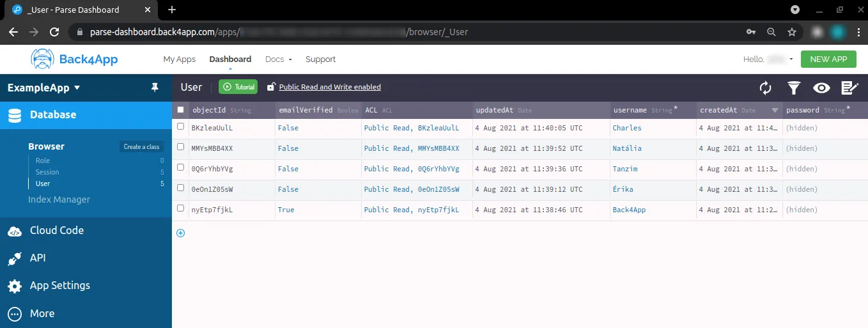Image resolution: width=868 pixels, height=328 pixels.
Task: Check the BKzleaUulL row checkbox
Action: pyautogui.click(x=180, y=127)
